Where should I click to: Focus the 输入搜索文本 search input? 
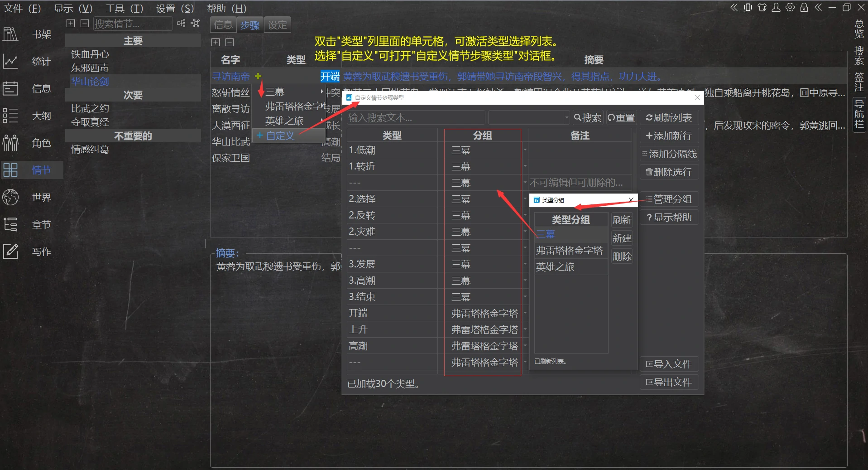(x=416, y=118)
